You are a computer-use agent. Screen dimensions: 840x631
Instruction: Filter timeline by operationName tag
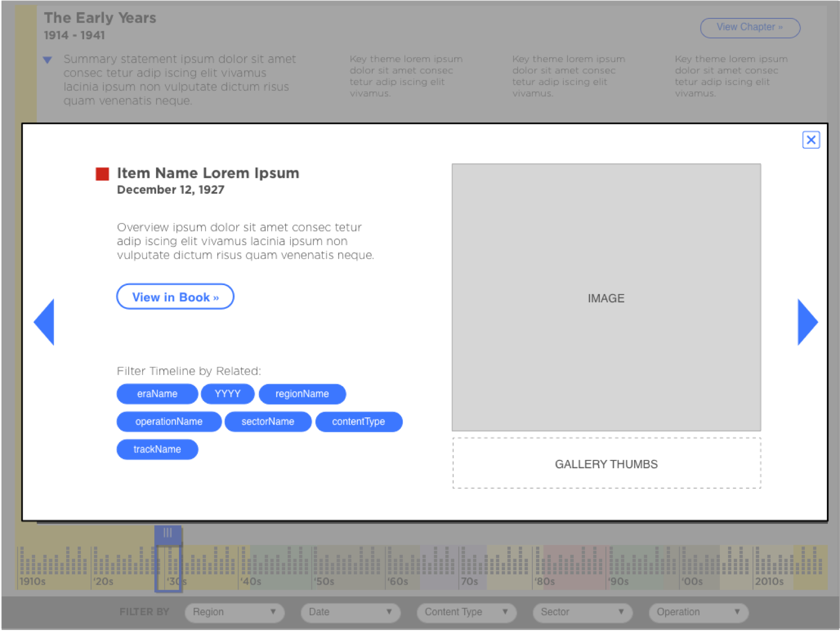(169, 422)
